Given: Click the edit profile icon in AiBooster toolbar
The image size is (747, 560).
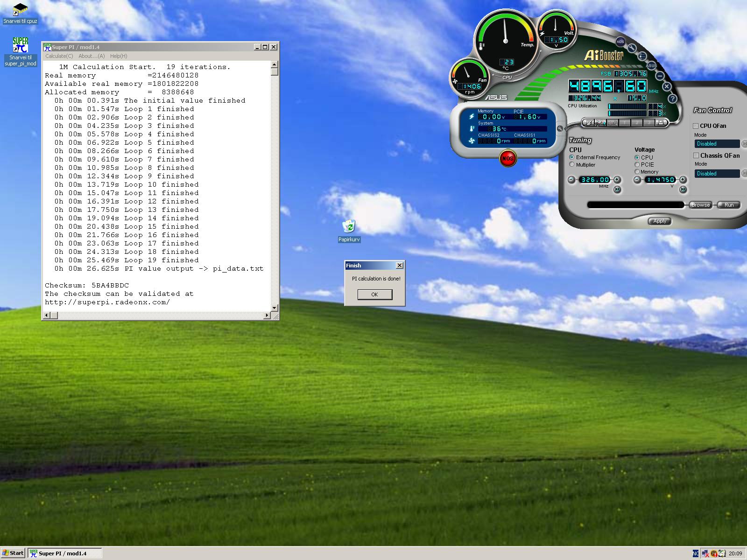Looking at the screenshot, I should click(x=589, y=123).
